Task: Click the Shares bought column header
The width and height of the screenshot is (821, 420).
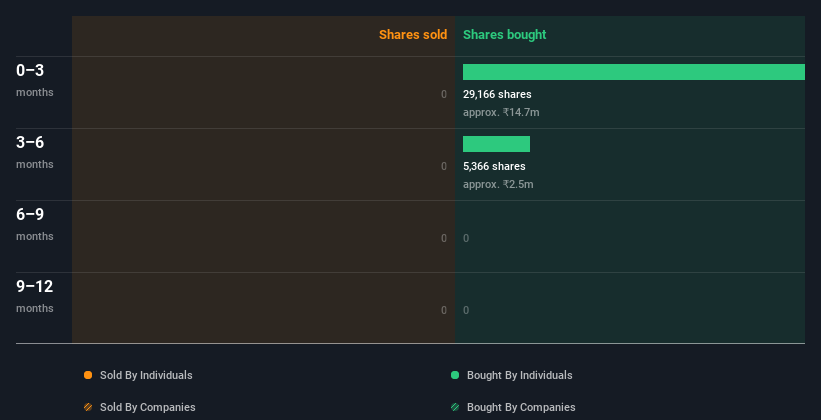Action: [505, 35]
